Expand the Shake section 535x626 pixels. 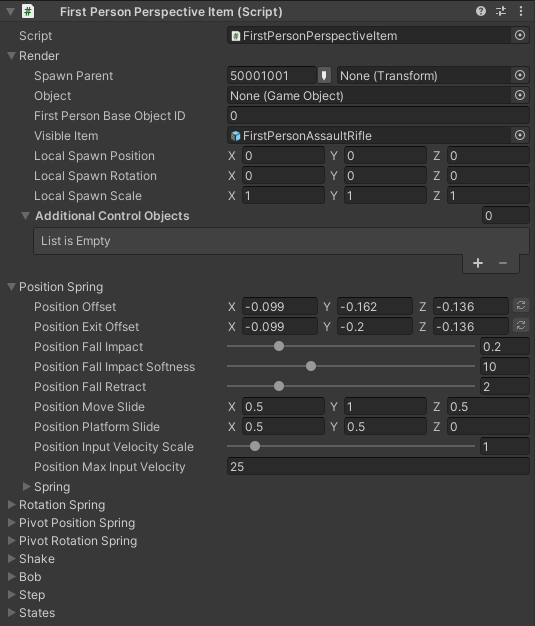[12, 559]
